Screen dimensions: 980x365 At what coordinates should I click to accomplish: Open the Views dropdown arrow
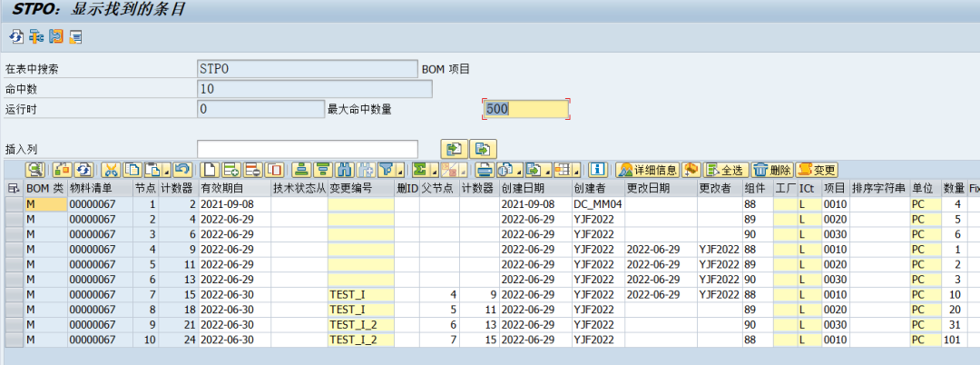(x=519, y=171)
